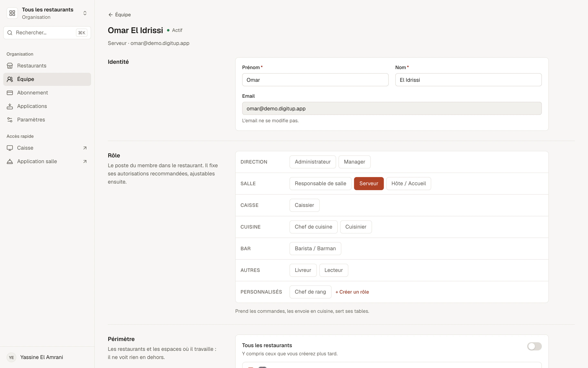Viewport: 588px width, 368px height.
Task: Select the Cuisinier role
Action: pyautogui.click(x=356, y=227)
